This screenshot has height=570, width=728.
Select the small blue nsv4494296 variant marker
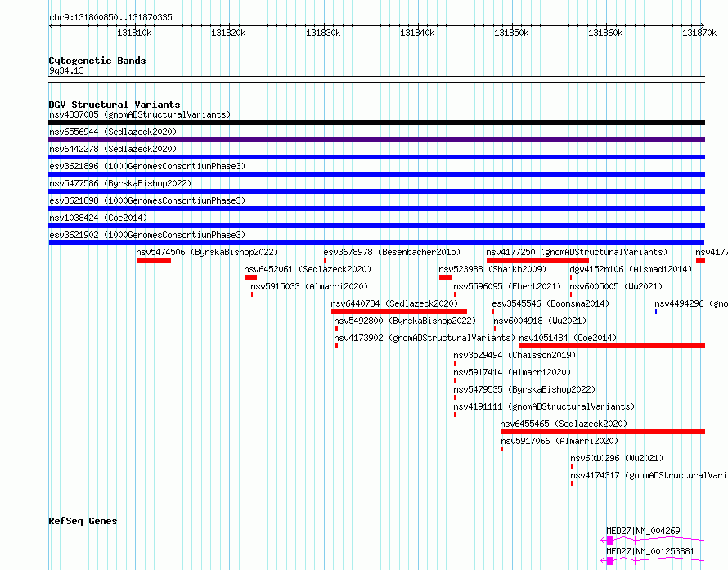[x=656, y=312]
